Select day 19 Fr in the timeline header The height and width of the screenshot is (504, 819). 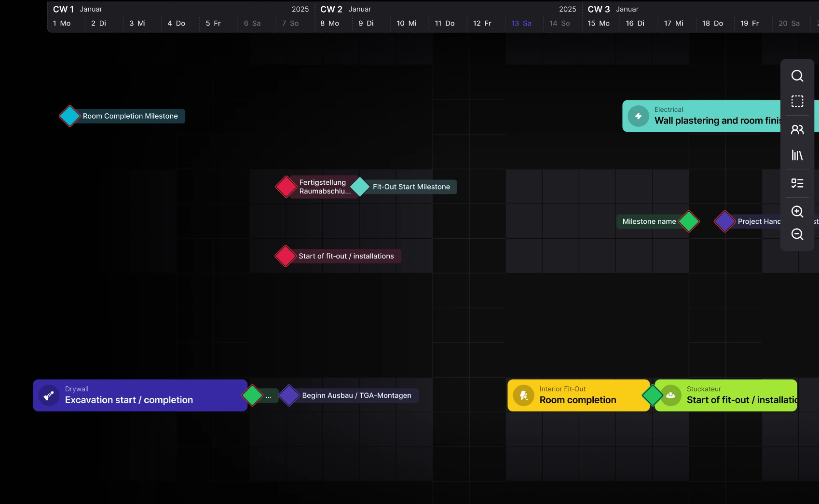pyautogui.click(x=750, y=23)
